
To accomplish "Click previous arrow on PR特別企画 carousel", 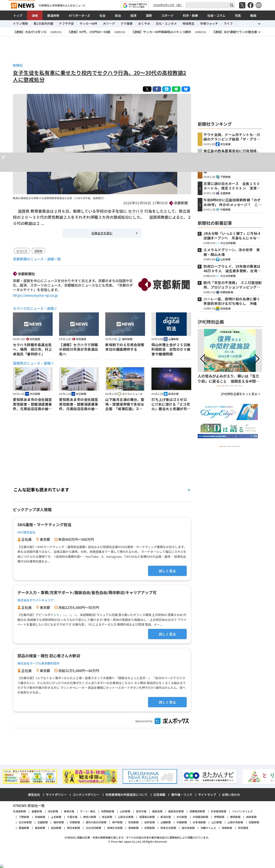I will 202,358.
